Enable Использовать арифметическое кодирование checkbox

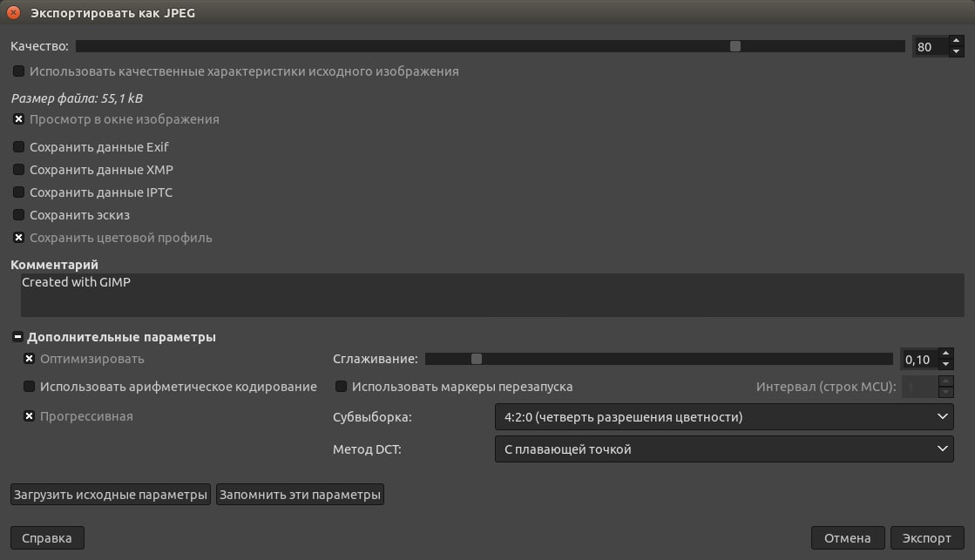coord(29,387)
